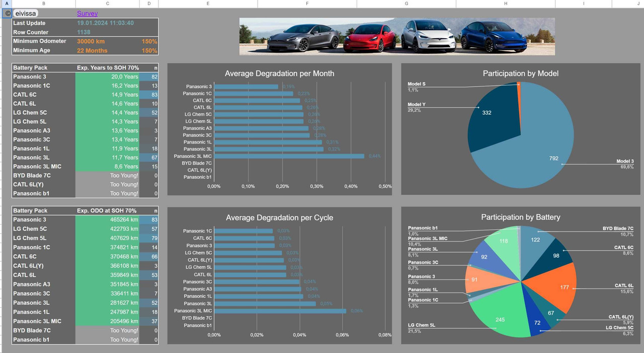644x353 pixels.
Task: Click the 'CATL 6L 15,6%' pie label
Action: click(624, 289)
